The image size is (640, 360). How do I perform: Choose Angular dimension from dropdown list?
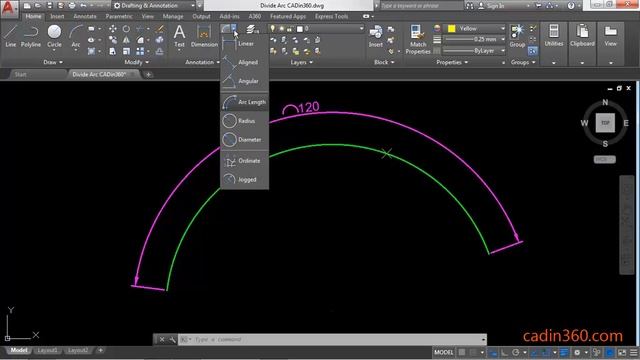[x=244, y=81]
